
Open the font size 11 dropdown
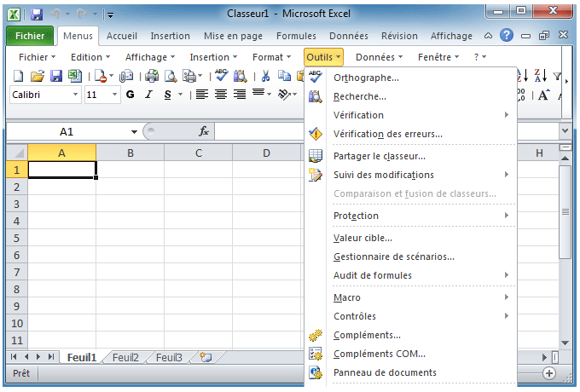point(114,95)
